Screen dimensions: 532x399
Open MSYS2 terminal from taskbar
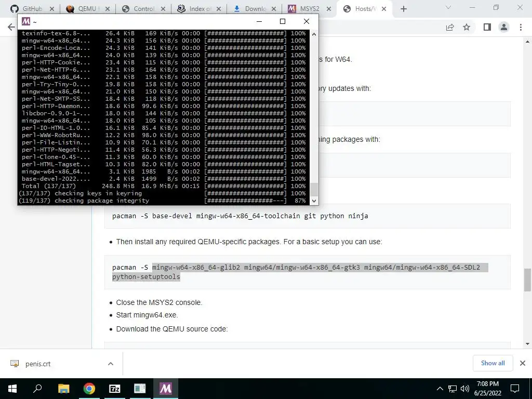click(x=166, y=389)
